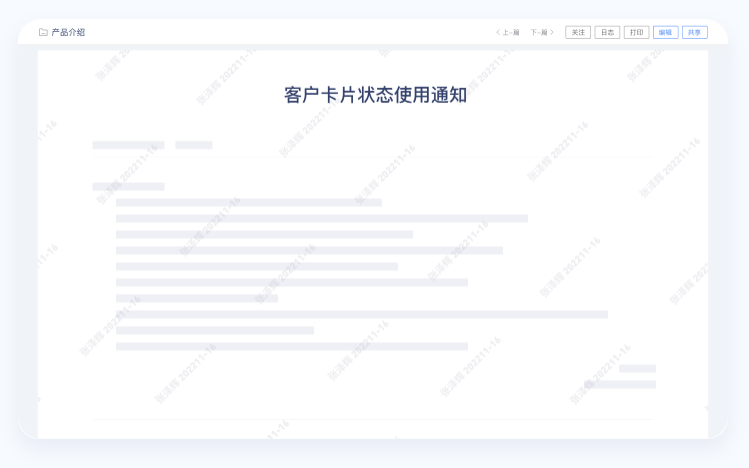The image size is (749, 468).
Task: Click the folder icon beside 产品介绍
Action: (43, 32)
